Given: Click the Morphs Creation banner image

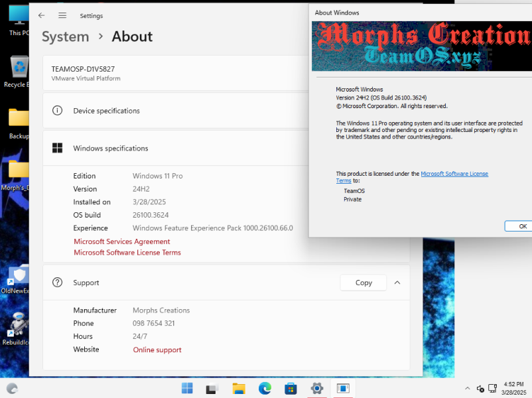Looking at the screenshot, I should (x=422, y=46).
